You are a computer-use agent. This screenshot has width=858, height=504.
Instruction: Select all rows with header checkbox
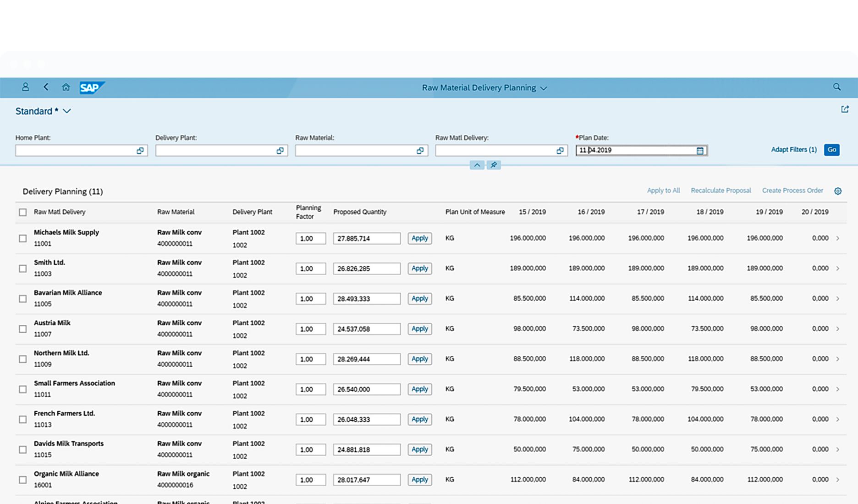pyautogui.click(x=23, y=212)
